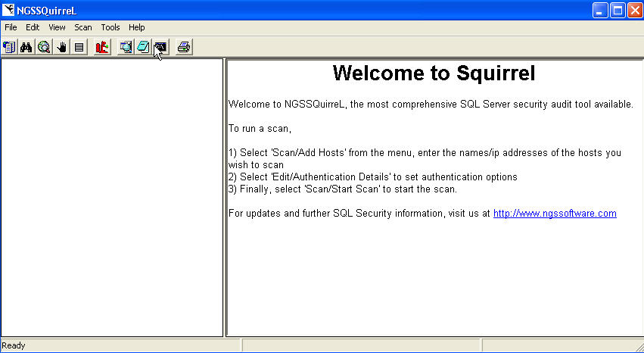Click the 'Welcome to Squirrel' heading
The image size is (644, 353).
[x=434, y=73]
